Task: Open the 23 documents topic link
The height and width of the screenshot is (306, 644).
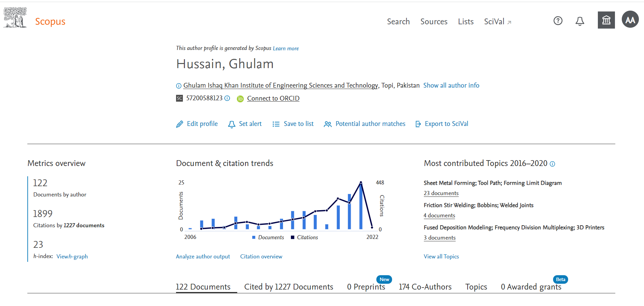Action: coord(441,193)
